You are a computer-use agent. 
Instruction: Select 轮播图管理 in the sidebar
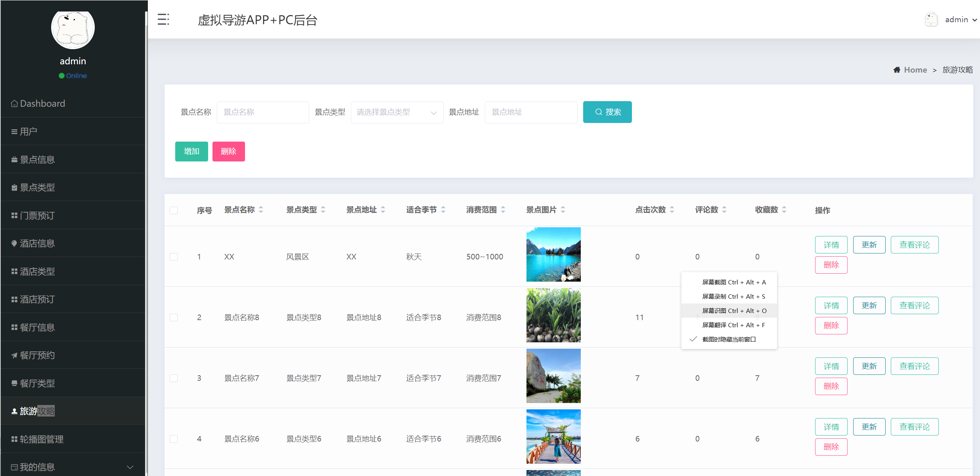pos(41,439)
